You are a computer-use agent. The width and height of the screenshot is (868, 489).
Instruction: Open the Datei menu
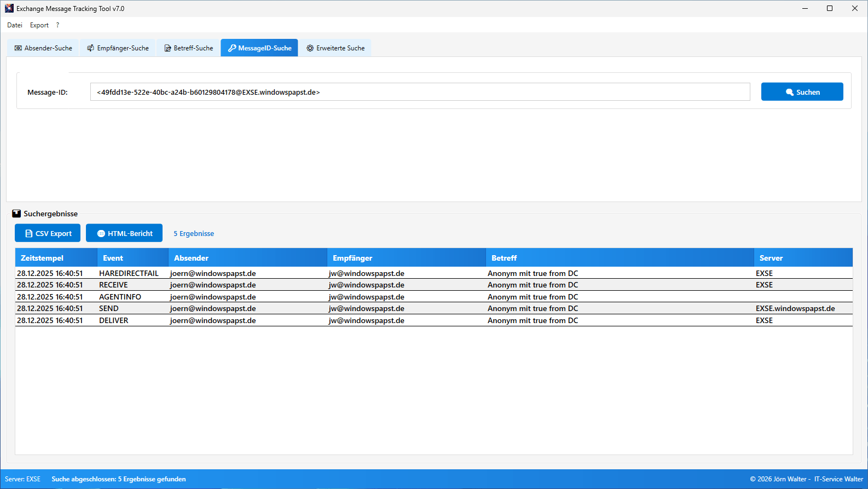coord(15,25)
